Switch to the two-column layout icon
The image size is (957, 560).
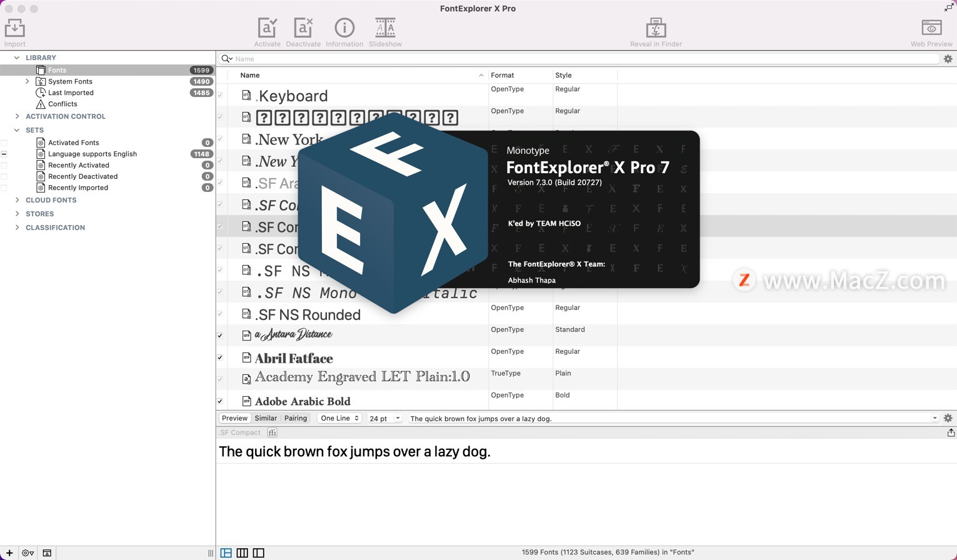click(258, 552)
